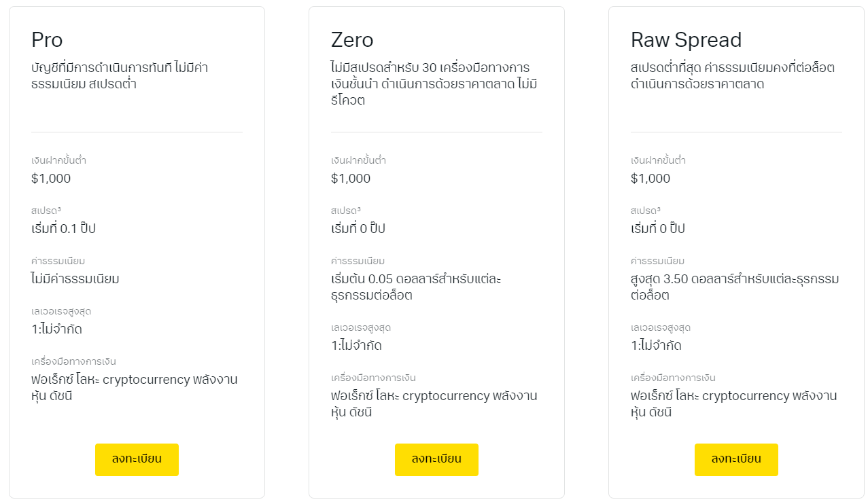Click เริ่มที่ 0.1 ปิป spread value
The height and width of the screenshot is (504, 868).
(x=63, y=228)
